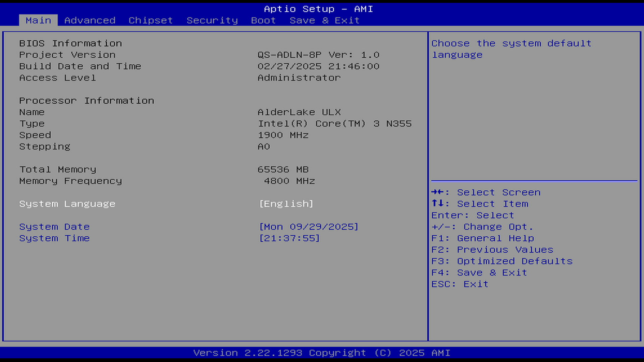Viewport: 644px width, 362px height.
Task: Click the Project Version value text
Action: (x=318, y=55)
